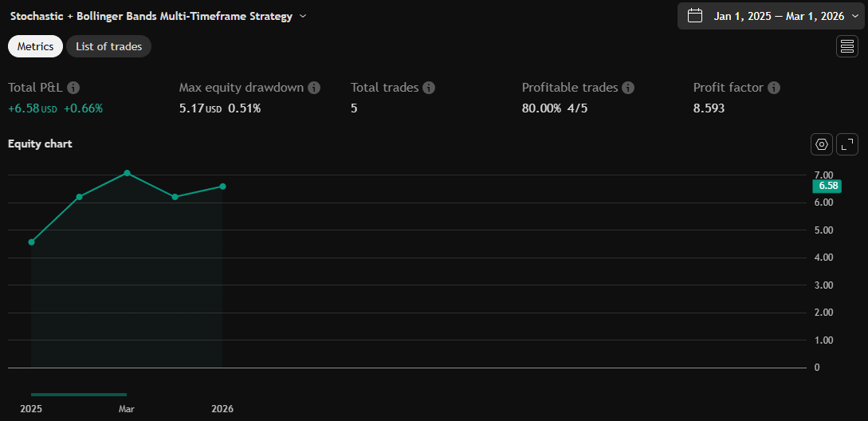Click the info icon beside Max equity drawdown
This screenshot has width=868, height=421.
click(x=314, y=88)
